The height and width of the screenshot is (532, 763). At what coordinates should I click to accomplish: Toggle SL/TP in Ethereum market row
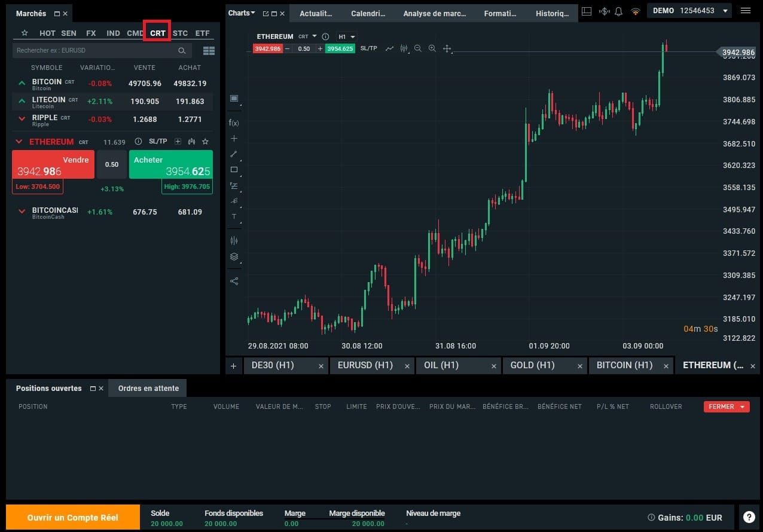158,142
